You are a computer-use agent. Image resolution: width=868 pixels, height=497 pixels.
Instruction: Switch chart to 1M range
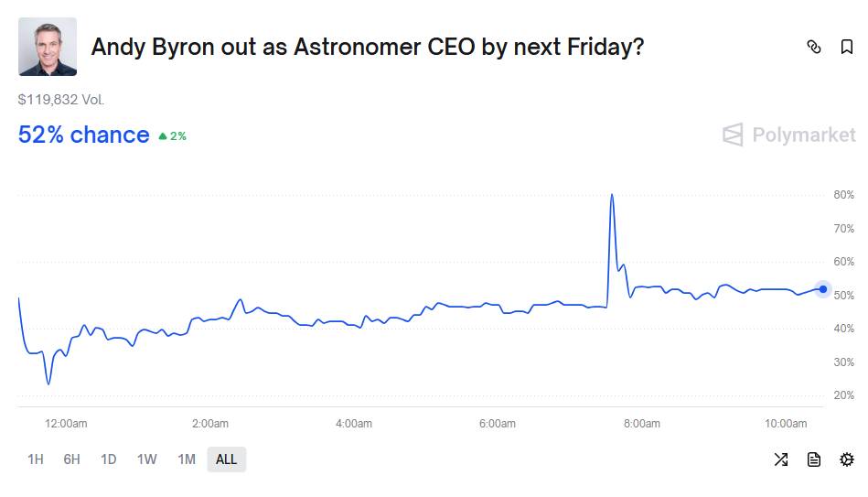[187, 459]
